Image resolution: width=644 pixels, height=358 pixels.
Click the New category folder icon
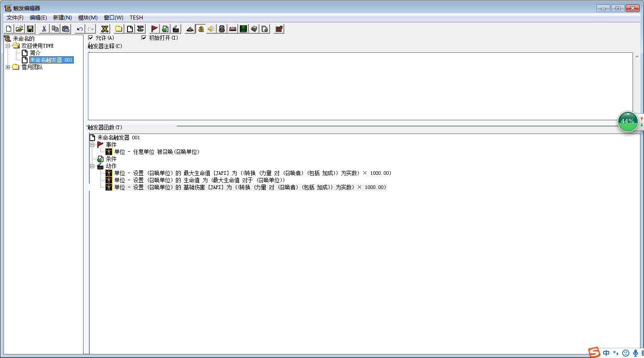click(x=119, y=29)
